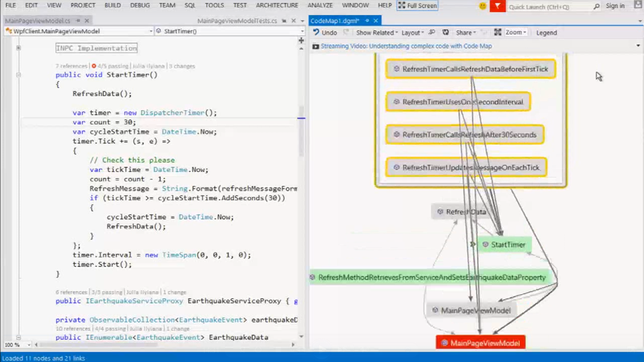
Task: Click the Undo button in Code Map toolbar
Action: tap(325, 33)
